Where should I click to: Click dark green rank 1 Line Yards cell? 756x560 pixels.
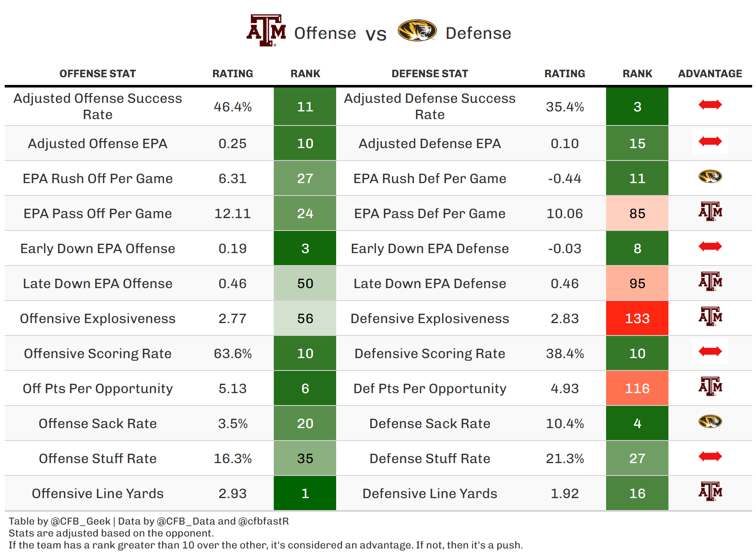[x=305, y=493]
